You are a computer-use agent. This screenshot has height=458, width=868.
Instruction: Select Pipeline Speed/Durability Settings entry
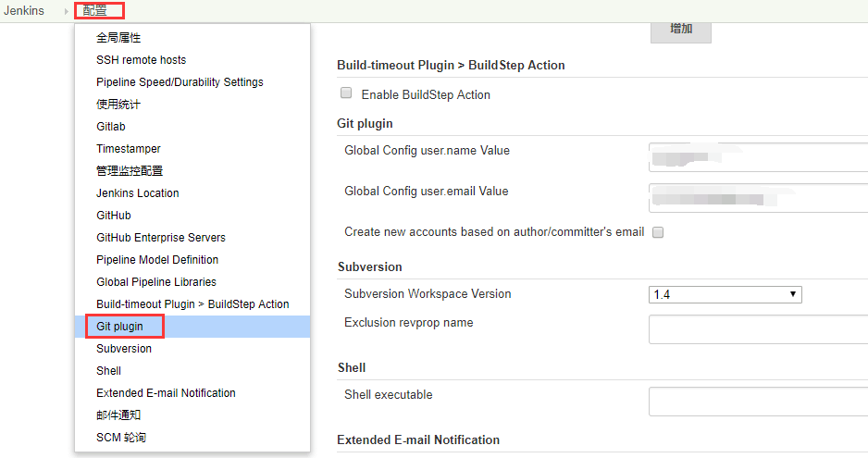(180, 82)
